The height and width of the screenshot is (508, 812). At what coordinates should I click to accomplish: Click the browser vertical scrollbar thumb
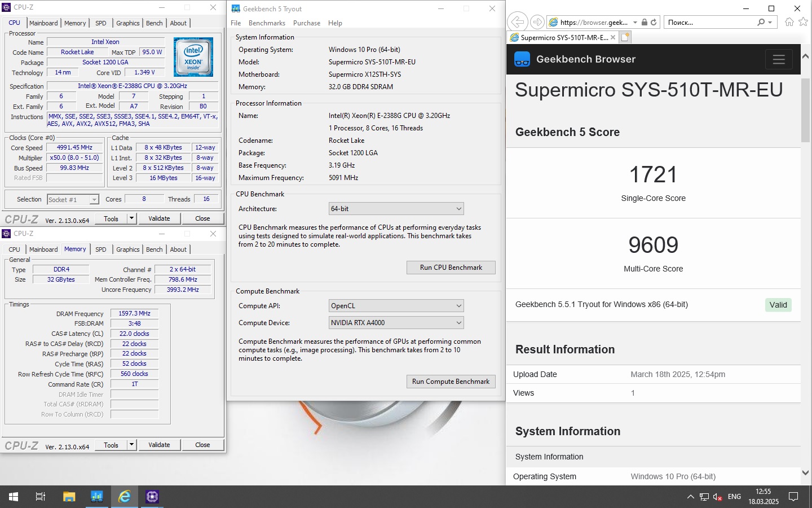(805, 110)
